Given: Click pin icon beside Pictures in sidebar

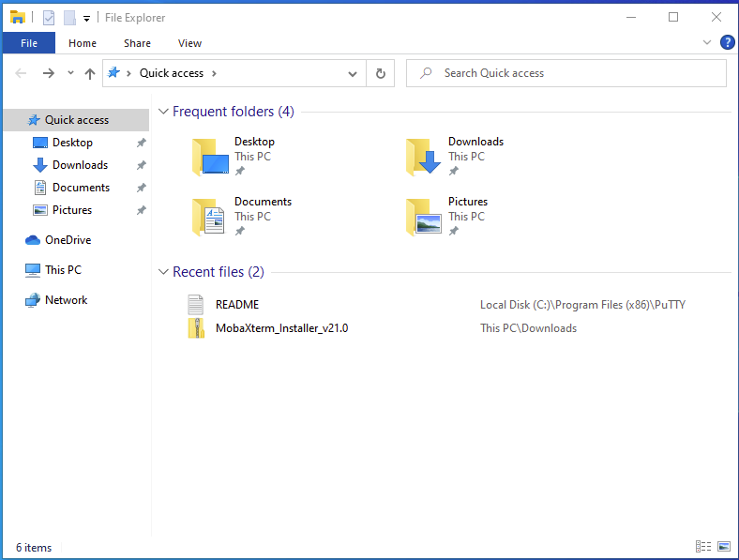Looking at the screenshot, I should pyautogui.click(x=141, y=210).
